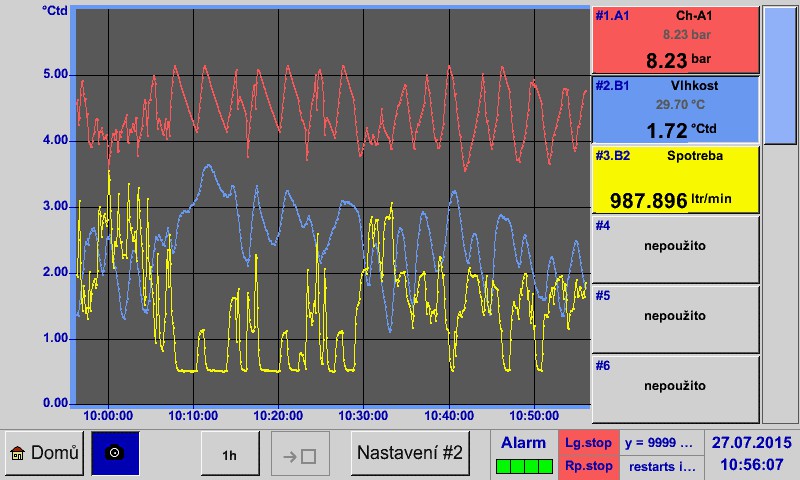Click the date and time display
800x480 pixels.
tap(750, 454)
